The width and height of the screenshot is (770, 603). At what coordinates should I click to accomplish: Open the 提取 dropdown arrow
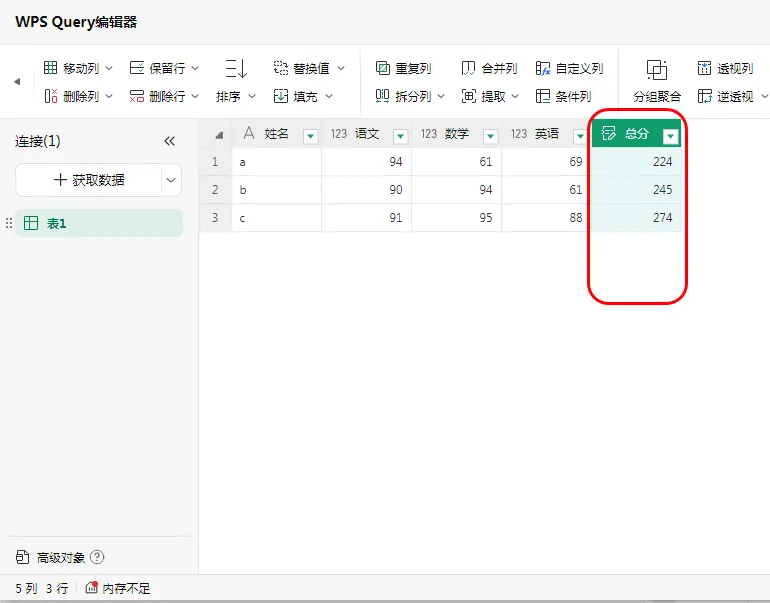click(x=515, y=97)
